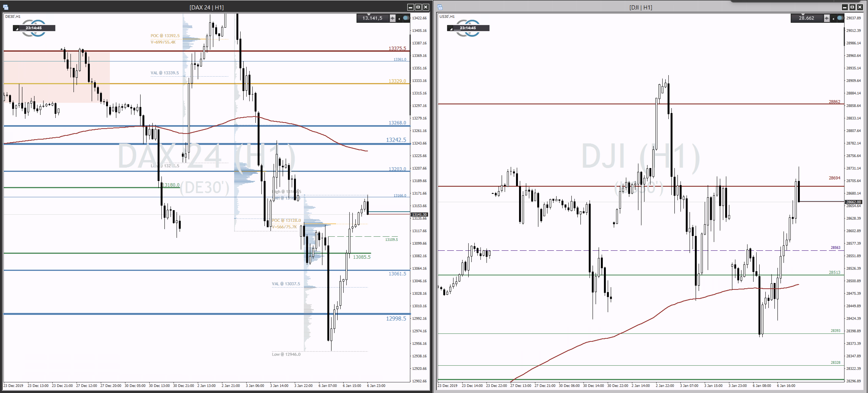Collapse DAX price widget via small left arrow

[399, 19]
